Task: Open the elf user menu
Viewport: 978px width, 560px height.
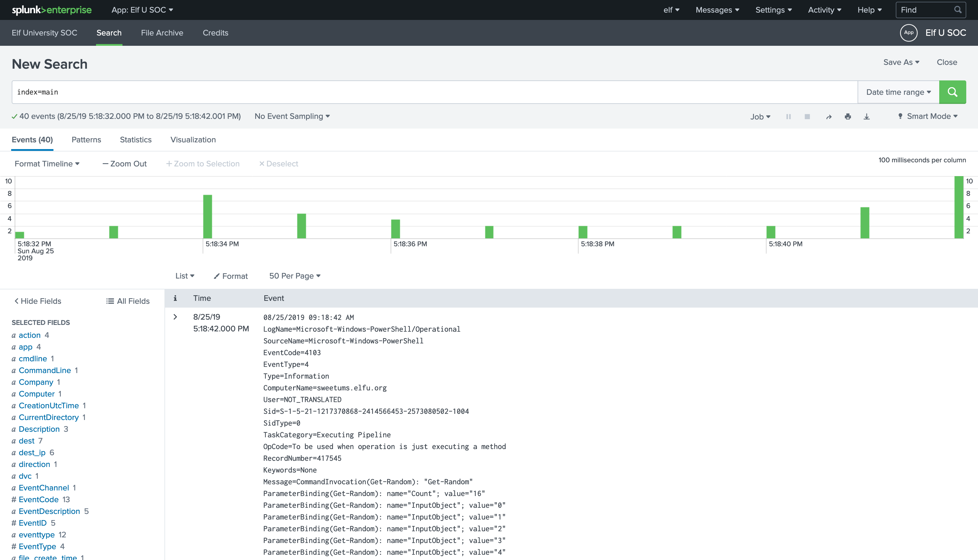Action: pos(671,10)
